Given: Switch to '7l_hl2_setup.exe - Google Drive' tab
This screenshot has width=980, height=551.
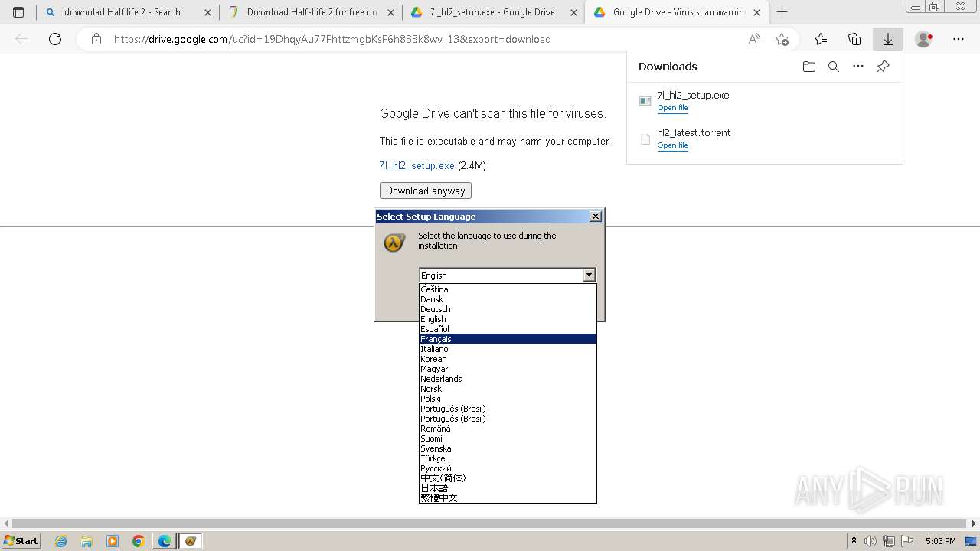Looking at the screenshot, I should tap(492, 12).
